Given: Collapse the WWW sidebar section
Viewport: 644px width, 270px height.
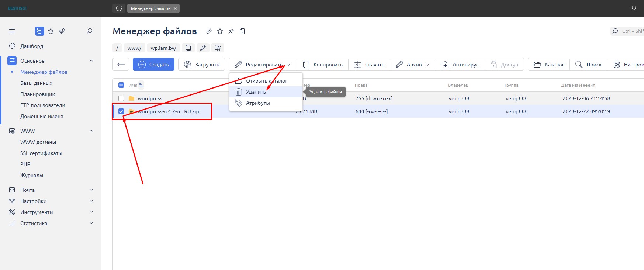Looking at the screenshot, I should [x=91, y=131].
